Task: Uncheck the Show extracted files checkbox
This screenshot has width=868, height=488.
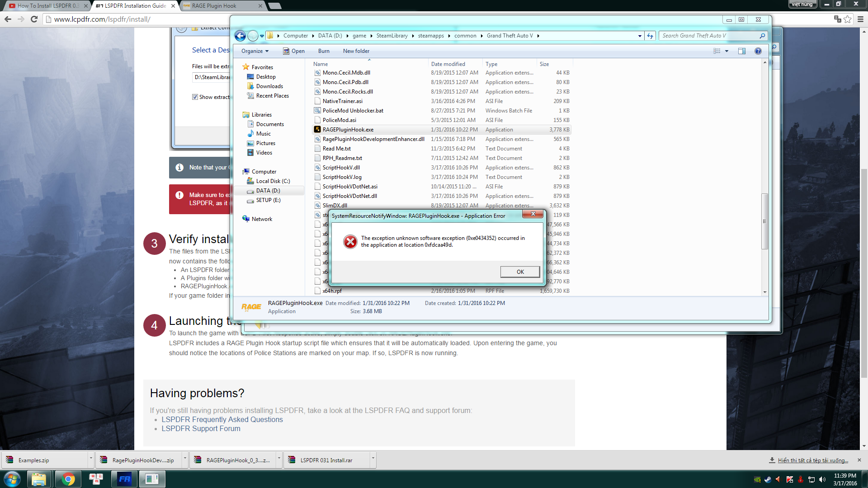Action: coord(195,97)
